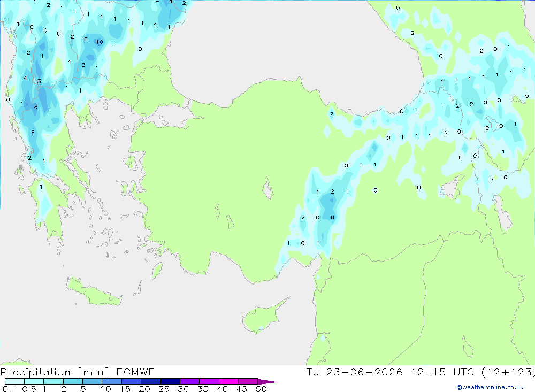The width and height of the screenshot is (535, 392).
Task: Click the '12..15 UTC' time text
Action: [x=443, y=372]
